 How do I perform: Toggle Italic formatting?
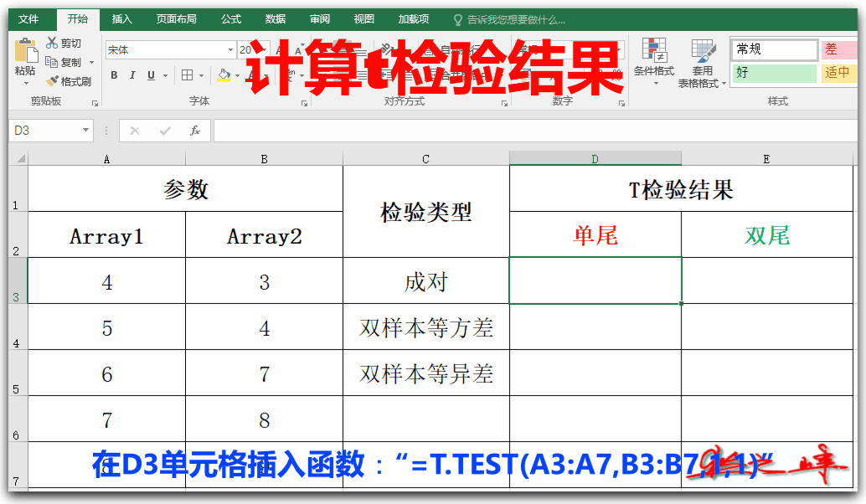pyautogui.click(x=132, y=75)
